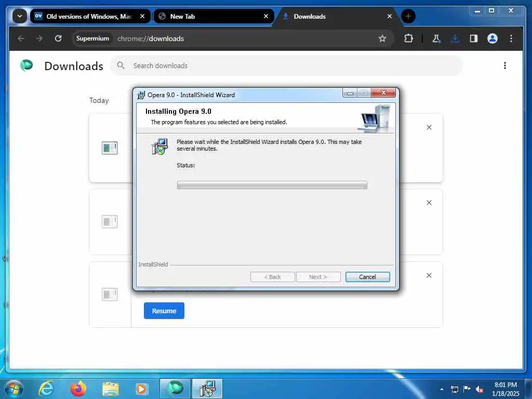Click the Show desktop strip

point(528,389)
